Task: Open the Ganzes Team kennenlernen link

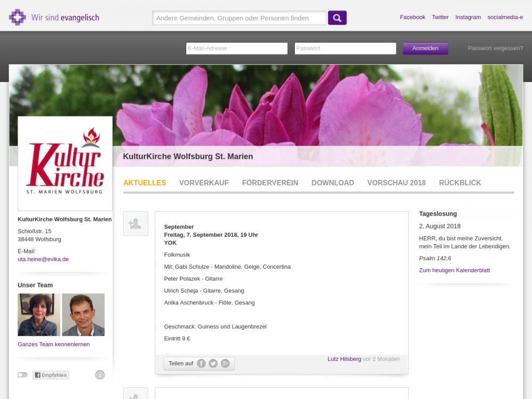Action: [x=54, y=344]
